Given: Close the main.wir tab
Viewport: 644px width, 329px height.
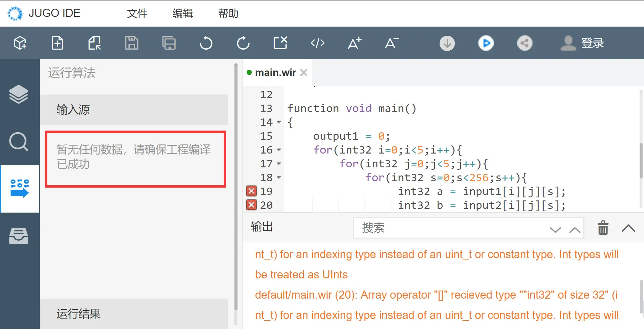Looking at the screenshot, I should 304,73.
